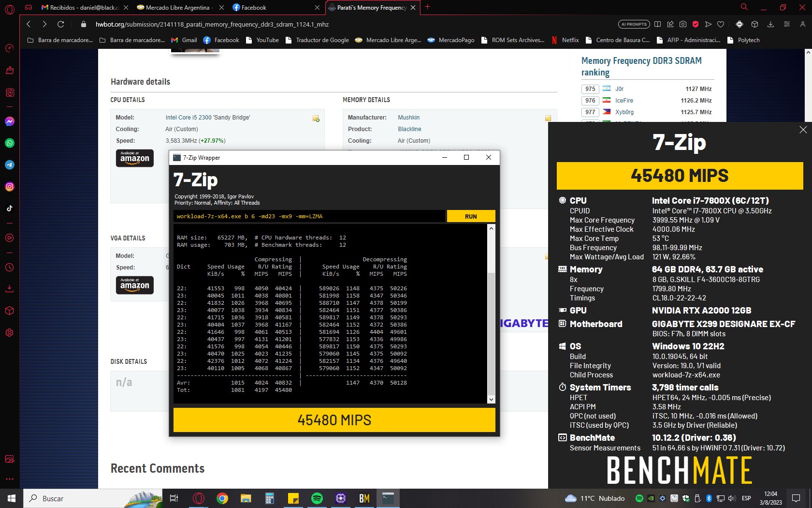The image size is (812, 508).
Task: Open settings gear in Opera sidebar
Action: (10, 333)
